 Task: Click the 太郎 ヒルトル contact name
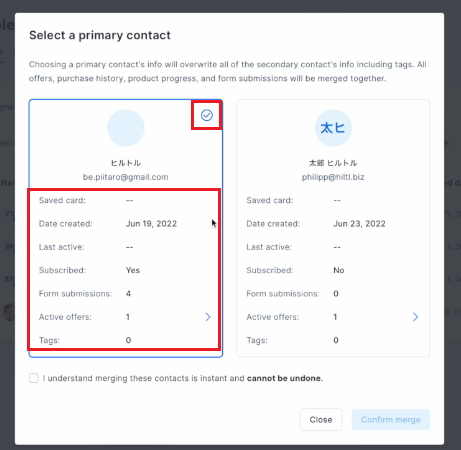tap(333, 163)
